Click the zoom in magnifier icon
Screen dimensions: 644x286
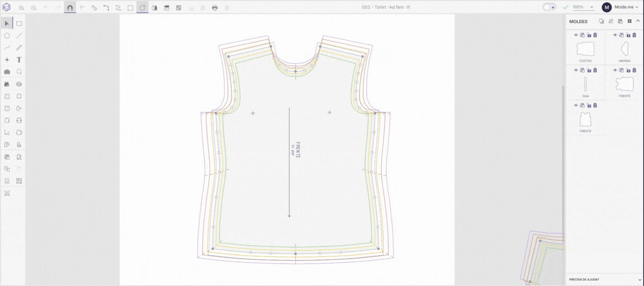pyautogui.click(x=22, y=7)
